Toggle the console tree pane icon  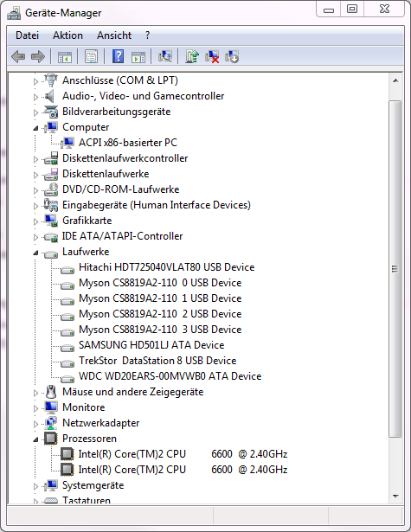[65, 57]
